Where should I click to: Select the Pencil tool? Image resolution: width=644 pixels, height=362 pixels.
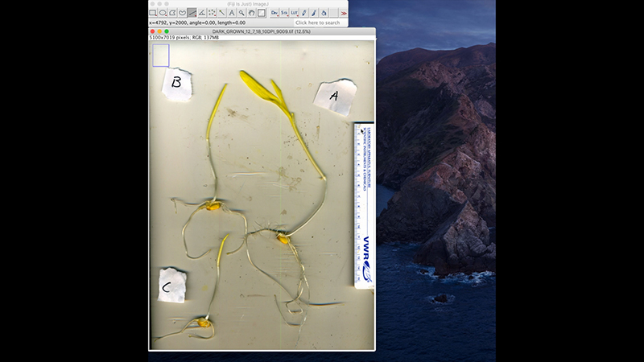[304, 13]
